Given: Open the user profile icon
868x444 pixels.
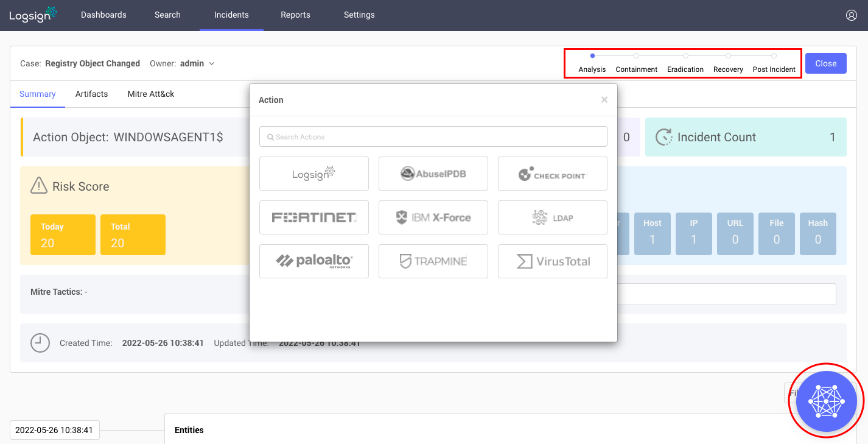Looking at the screenshot, I should pyautogui.click(x=852, y=15).
